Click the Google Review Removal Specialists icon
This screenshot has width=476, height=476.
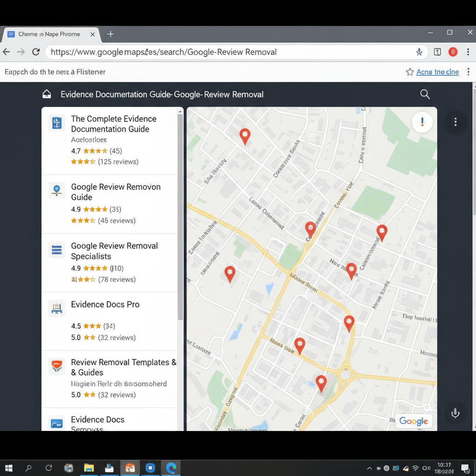tap(57, 250)
